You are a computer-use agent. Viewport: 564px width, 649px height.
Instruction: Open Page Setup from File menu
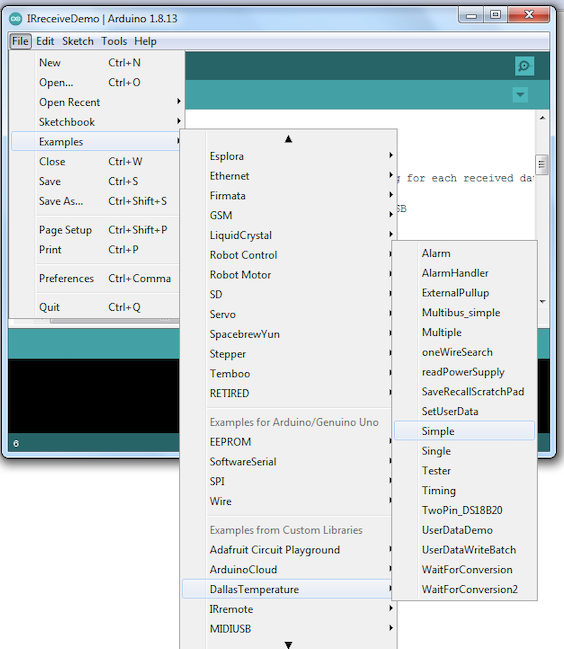point(98,230)
